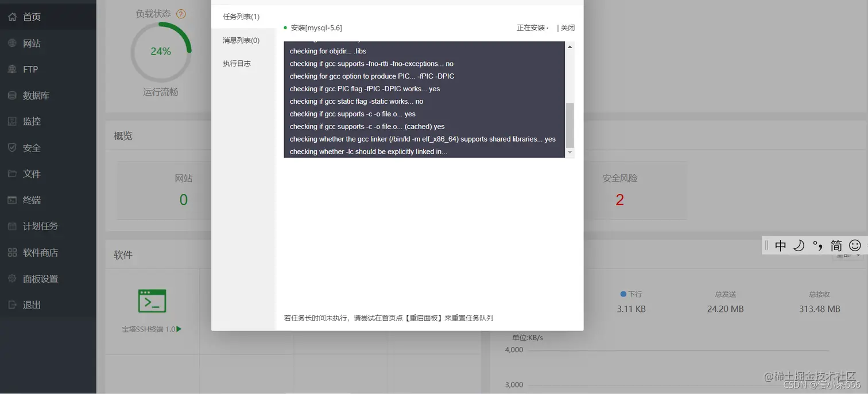Click the 网站 count 0 link
Image resolution: width=868 pixels, height=394 pixels.
pyautogui.click(x=184, y=200)
